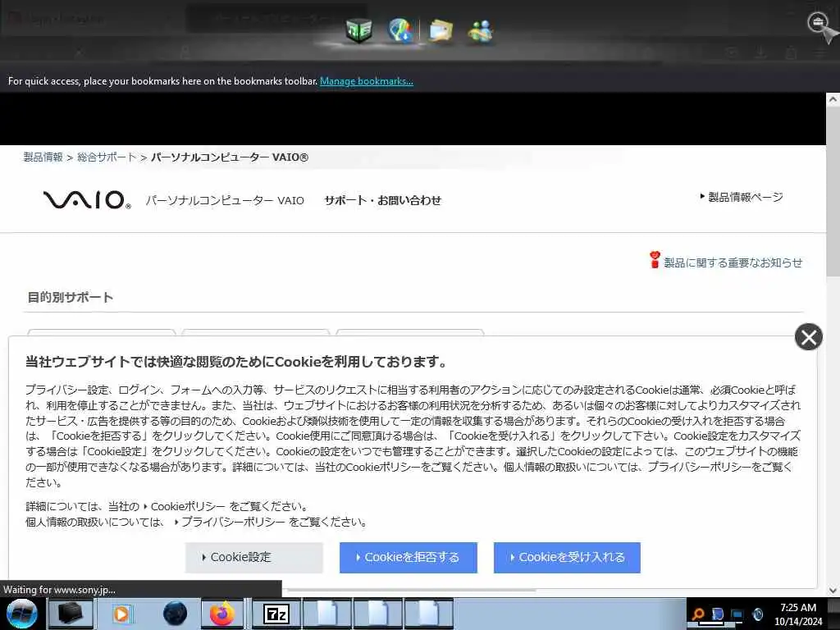This screenshot has height=630, width=840.
Task: Open the photo folder icon in top dock
Action: pyautogui.click(x=441, y=31)
